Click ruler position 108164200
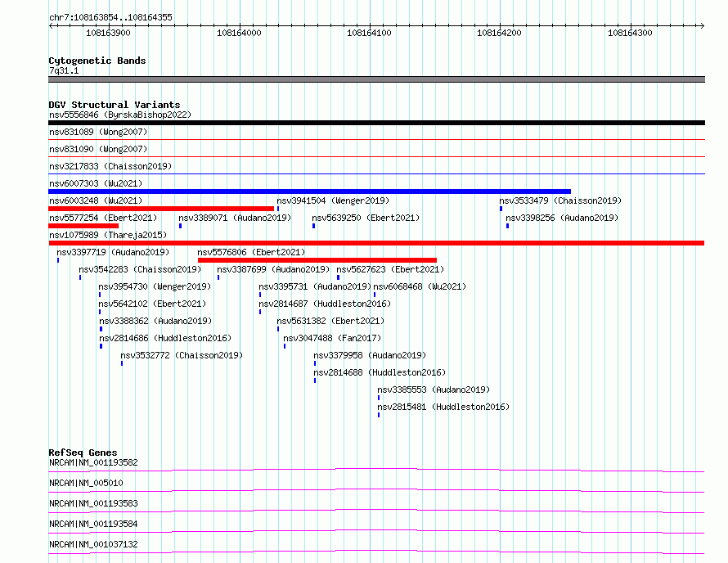The height and width of the screenshot is (563, 728). coord(499,33)
